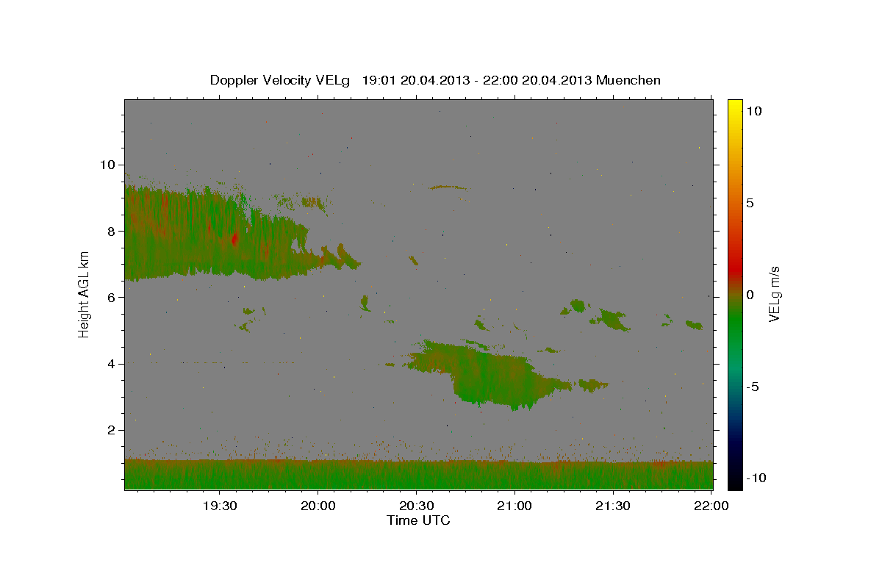Click the colorbar value -5 label
The image size is (882, 588).
pyautogui.click(x=754, y=387)
